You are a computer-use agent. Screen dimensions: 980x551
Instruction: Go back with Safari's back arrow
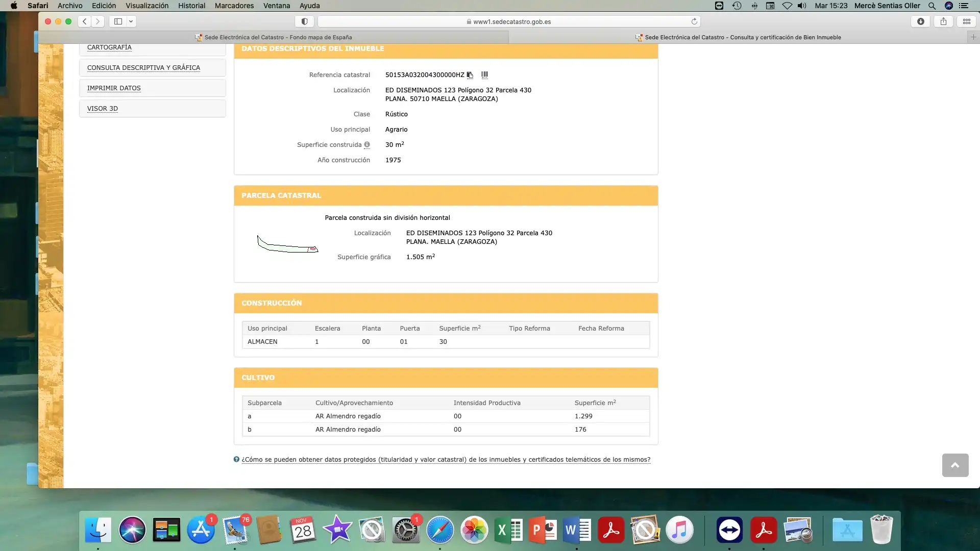point(85,21)
